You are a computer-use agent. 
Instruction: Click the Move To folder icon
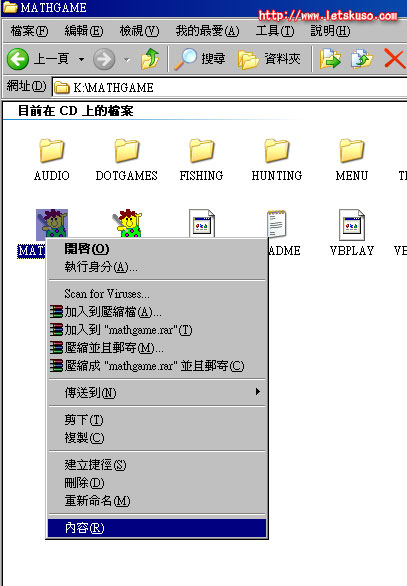[330, 59]
